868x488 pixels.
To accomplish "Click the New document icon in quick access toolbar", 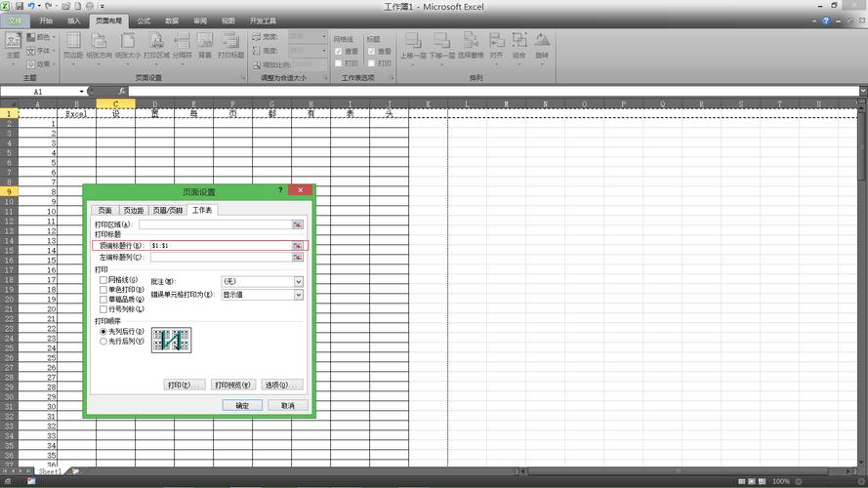I will [77, 6].
